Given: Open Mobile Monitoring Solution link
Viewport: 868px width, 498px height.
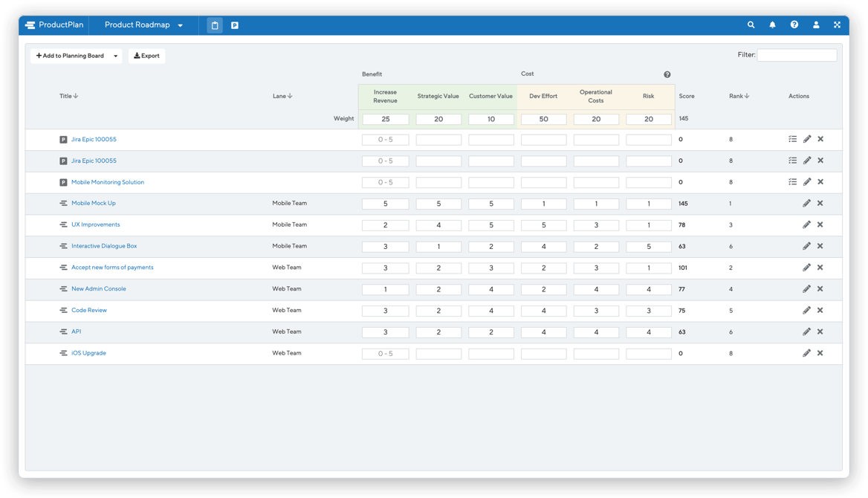Looking at the screenshot, I should pyautogui.click(x=108, y=182).
